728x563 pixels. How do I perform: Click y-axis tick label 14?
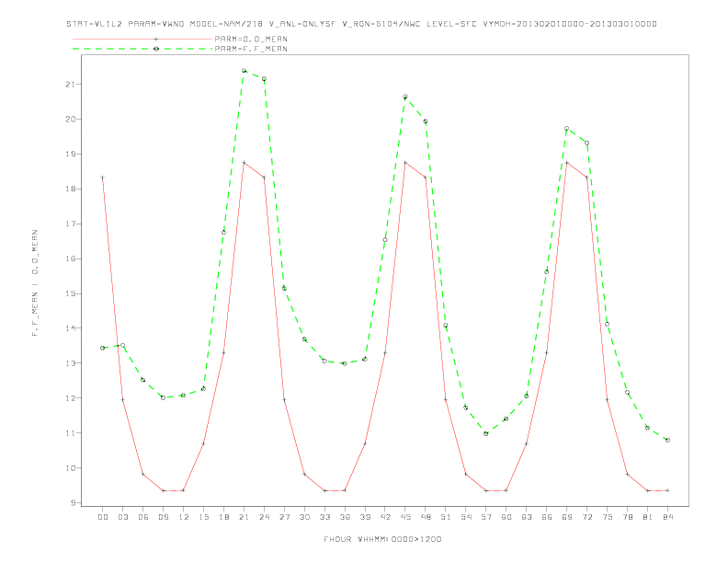[70, 328]
